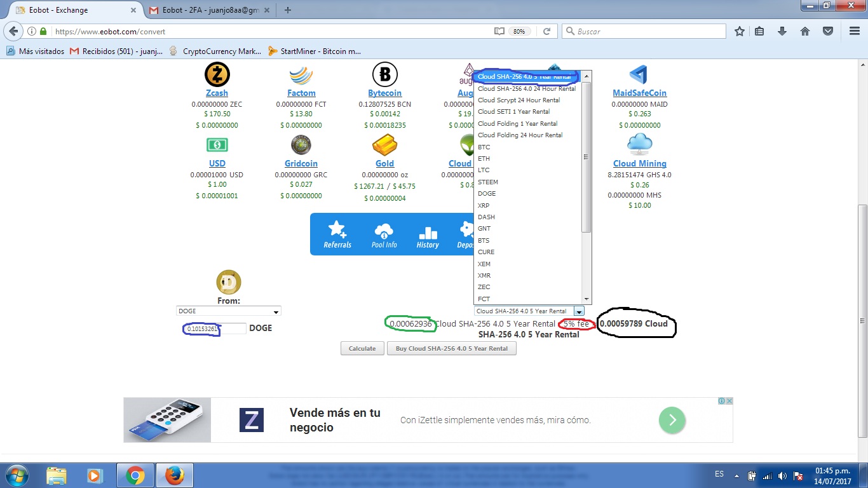The image size is (868, 488).
Task: Click the Cloud Mining cloud icon
Action: 639,145
